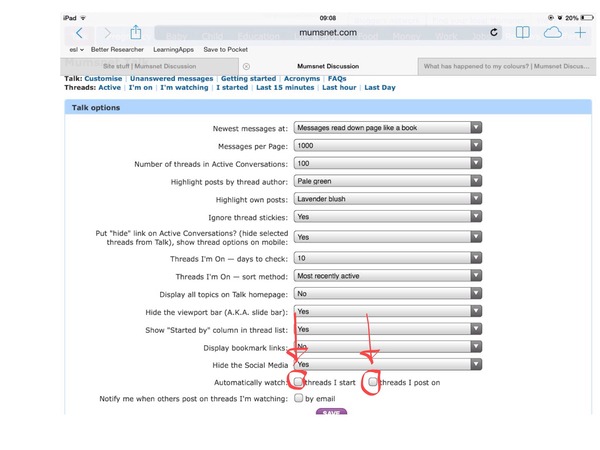
Task: Tap the Safari back arrow
Action: [x=79, y=33]
